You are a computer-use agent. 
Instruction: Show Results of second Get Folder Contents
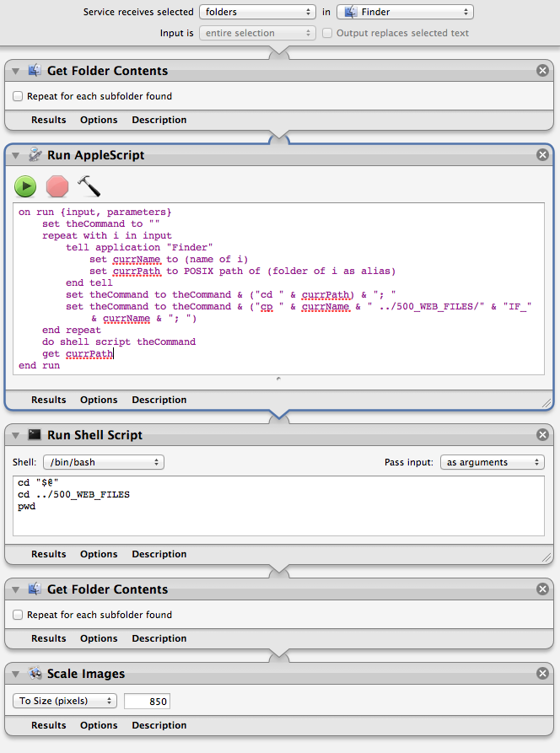coord(49,638)
